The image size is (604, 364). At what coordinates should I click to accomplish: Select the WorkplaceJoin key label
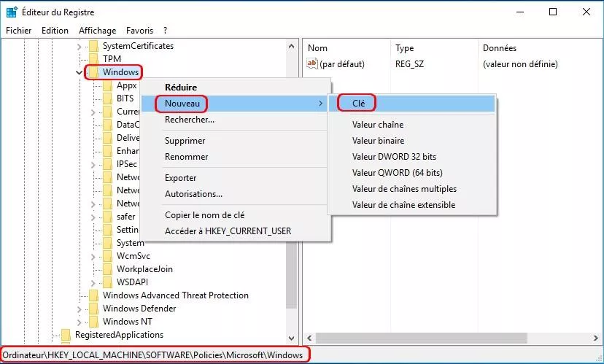tap(144, 269)
